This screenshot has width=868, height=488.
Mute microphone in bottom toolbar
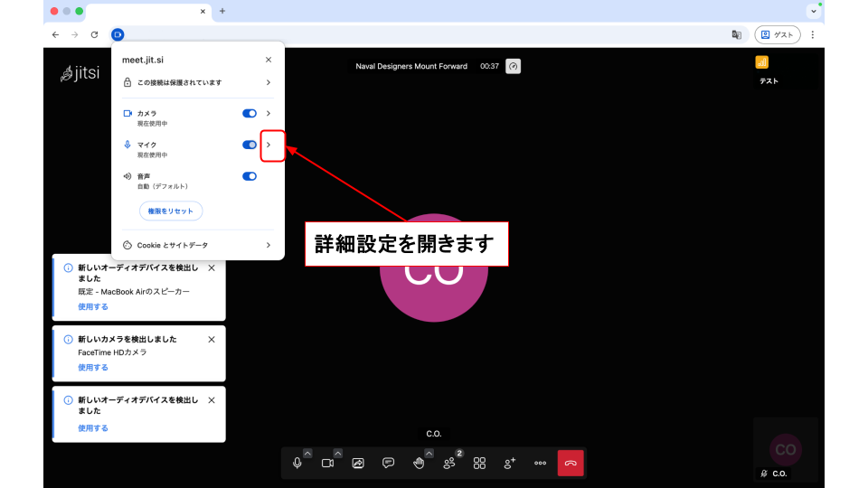297,463
